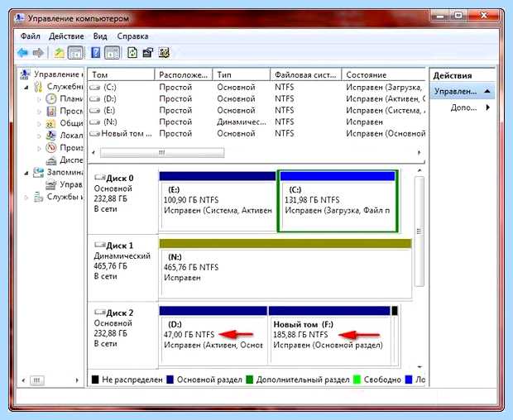The image size is (513, 420).
Task: Select the (D:) 47,00 ГБ partition block
Action: [213, 336]
